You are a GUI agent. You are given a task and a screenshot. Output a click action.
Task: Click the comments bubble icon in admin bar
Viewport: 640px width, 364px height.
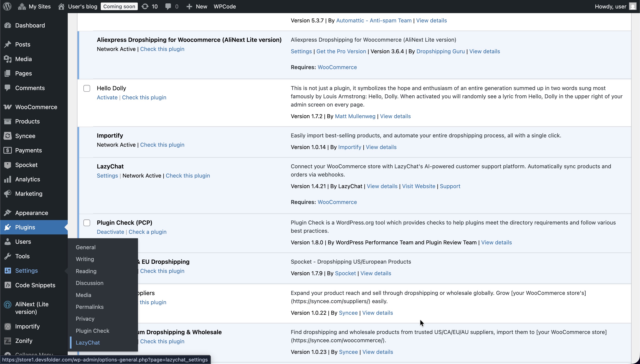pos(168,7)
